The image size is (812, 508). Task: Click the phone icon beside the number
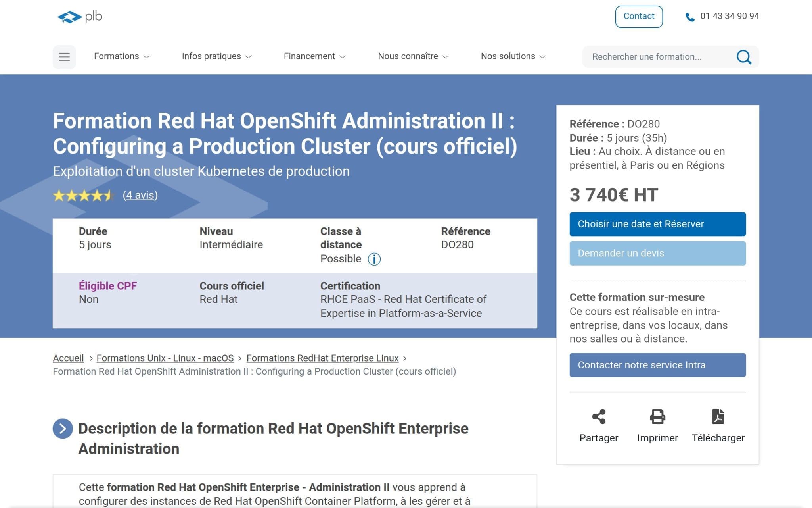[690, 17]
